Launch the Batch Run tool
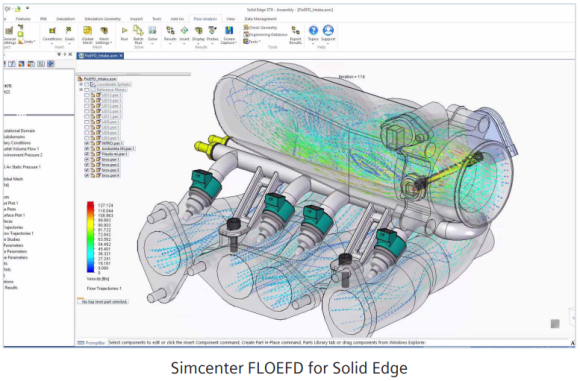This screenshot has height=381, width=580. [x=138, y=30]
